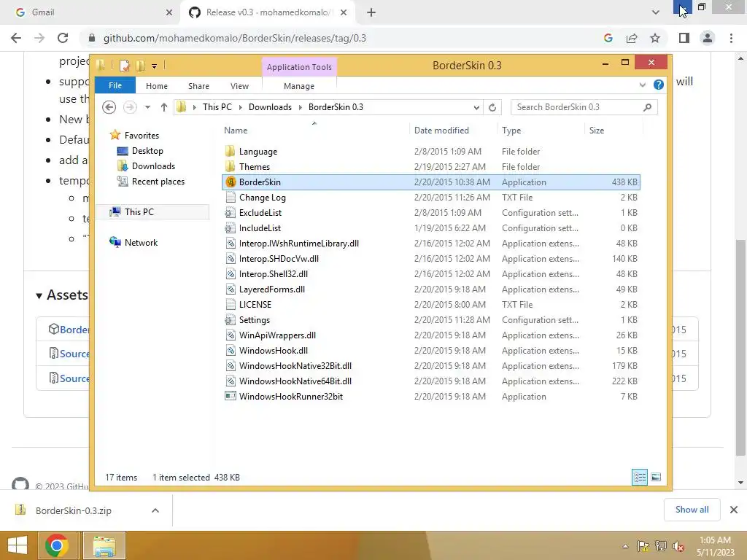Click the search magnifier icon in Explorer
The image size is (747, 560).
pos(647,107)
